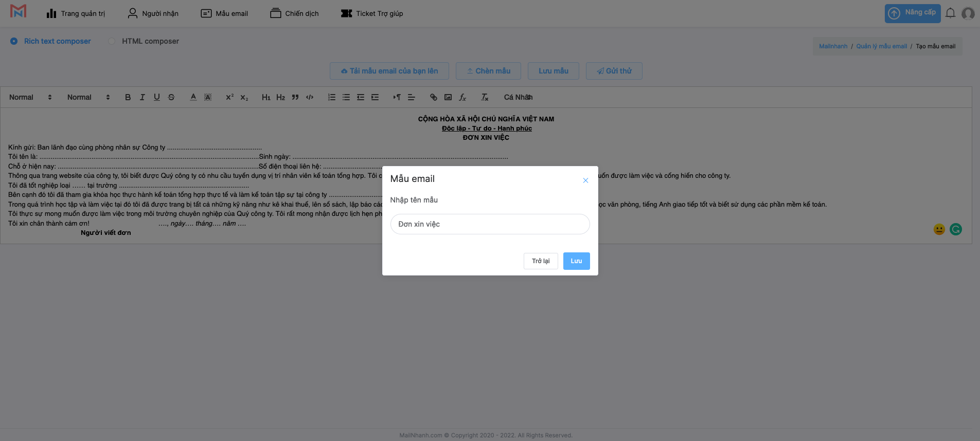
Task: Click the insert image icon
Action: [448, 97]
